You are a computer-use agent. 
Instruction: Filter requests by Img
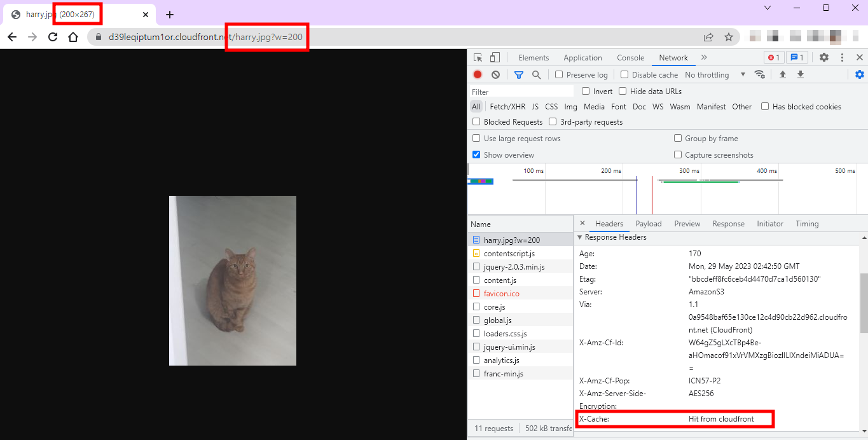click(570, 107)
